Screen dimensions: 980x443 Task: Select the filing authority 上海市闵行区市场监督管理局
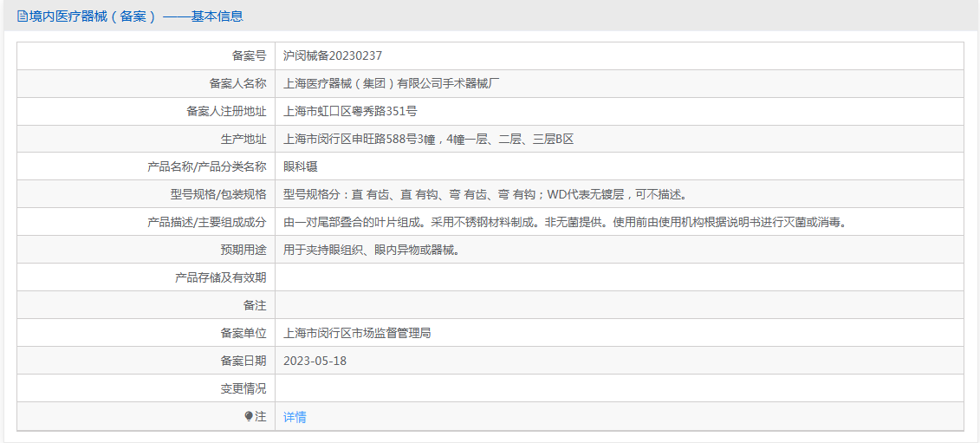pos(357,334)
